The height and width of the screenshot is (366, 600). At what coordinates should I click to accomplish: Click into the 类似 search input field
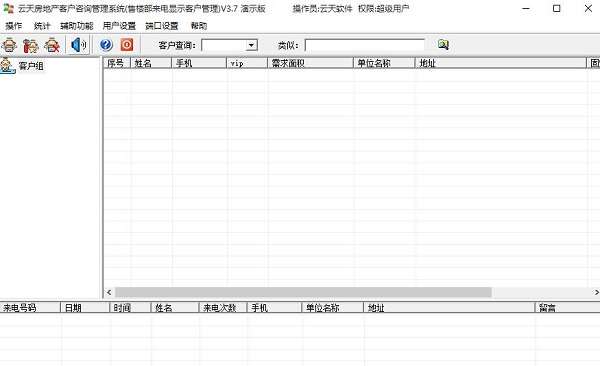coord(365,45)
